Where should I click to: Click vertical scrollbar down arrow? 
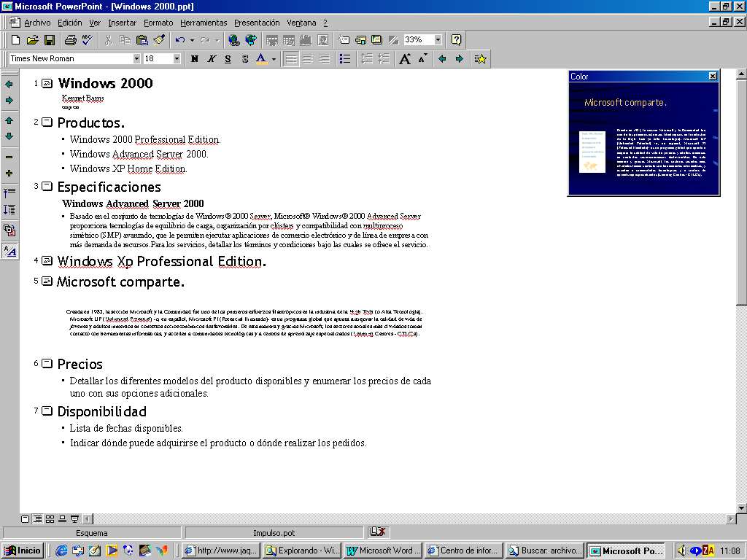click(x=741, y=507)
